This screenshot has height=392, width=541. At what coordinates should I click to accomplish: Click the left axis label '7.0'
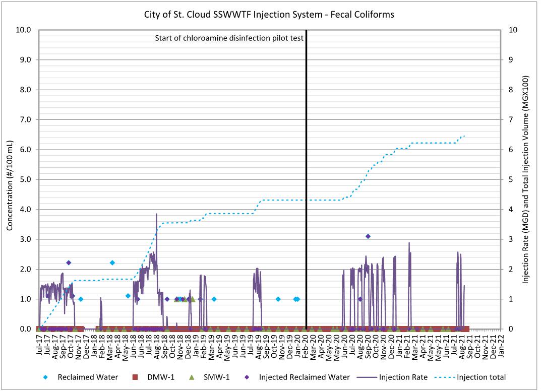(x=25, y=120)
